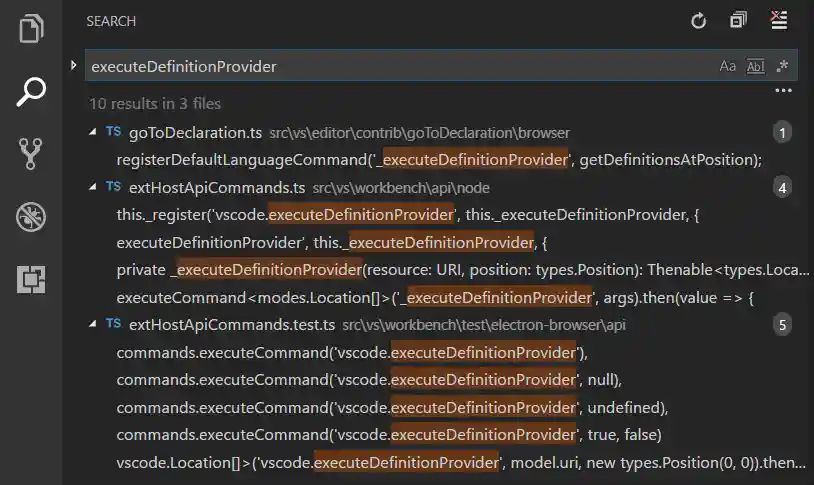Open the Explorer view in activity bar

31,28
